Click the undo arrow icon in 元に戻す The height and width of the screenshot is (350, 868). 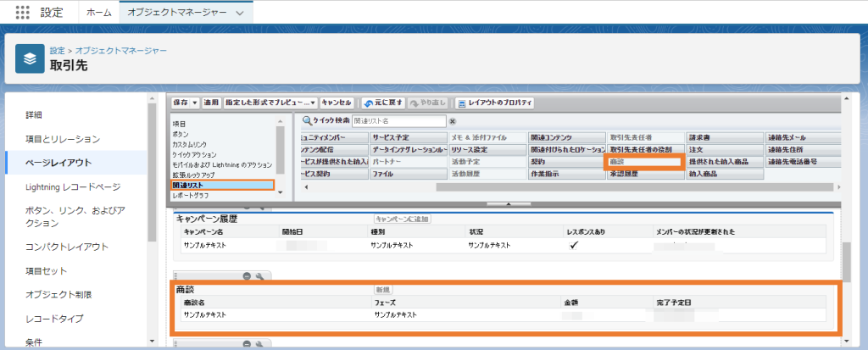point(368,103)
